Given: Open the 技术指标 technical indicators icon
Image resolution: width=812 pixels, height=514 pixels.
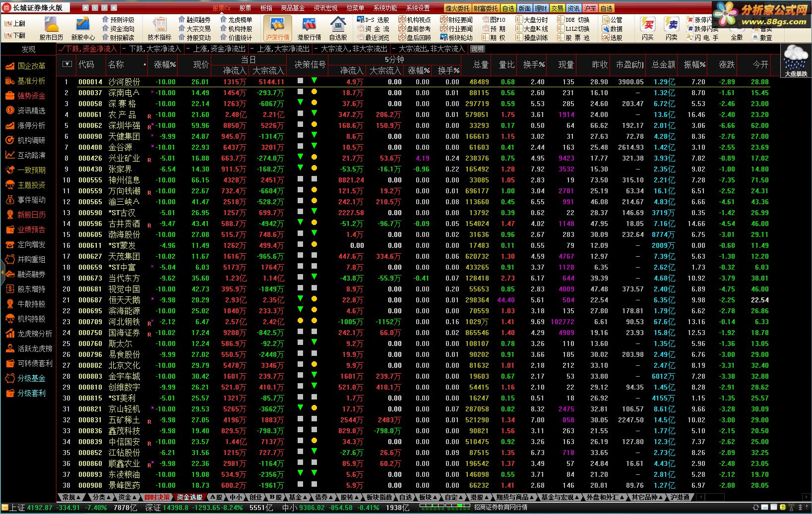Looking at the screenshot, I should pyautogui.click(x=159, y=28).
